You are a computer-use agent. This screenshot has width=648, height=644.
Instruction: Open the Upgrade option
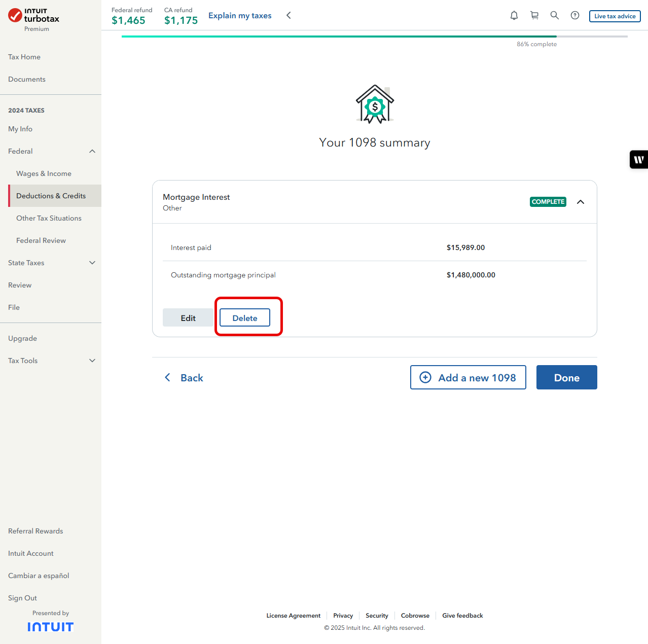click(x=22, y=338)
